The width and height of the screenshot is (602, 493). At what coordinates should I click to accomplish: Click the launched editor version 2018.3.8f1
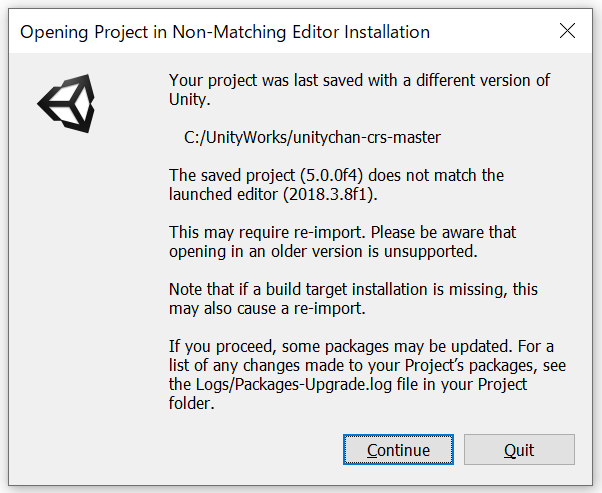[328, 194]
